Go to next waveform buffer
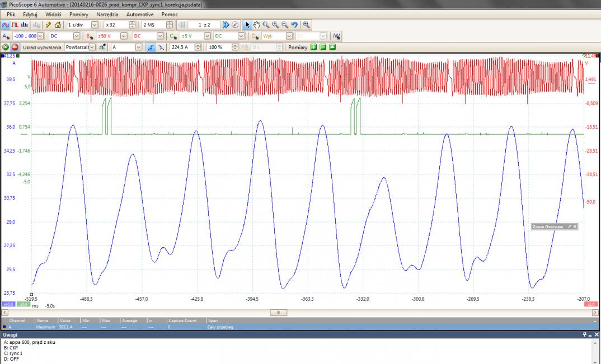The image size is (601, 364). (x=226, y=25)
